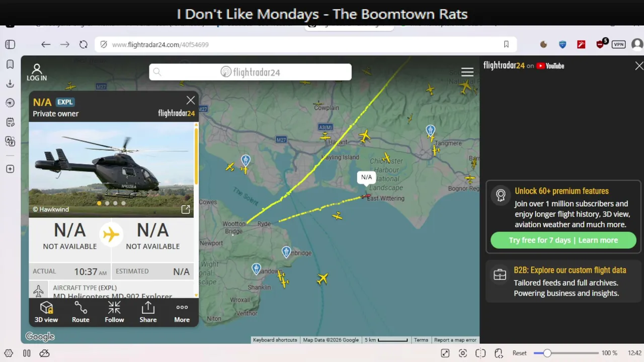
Task: Open the Keyboard shortcuts link
Action: [275, 340]
